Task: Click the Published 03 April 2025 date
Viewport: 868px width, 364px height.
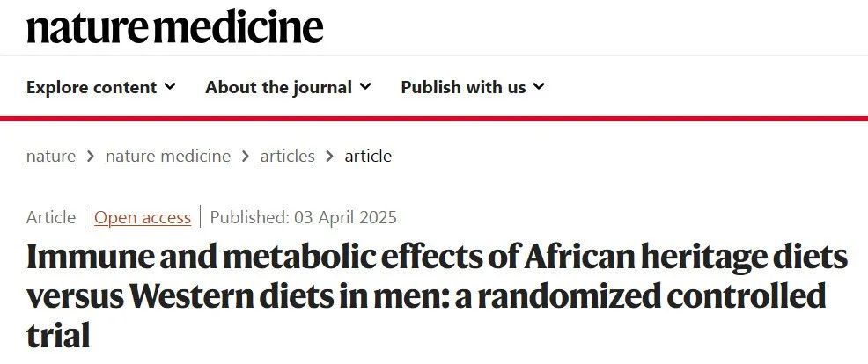Action: click(304, 217)
